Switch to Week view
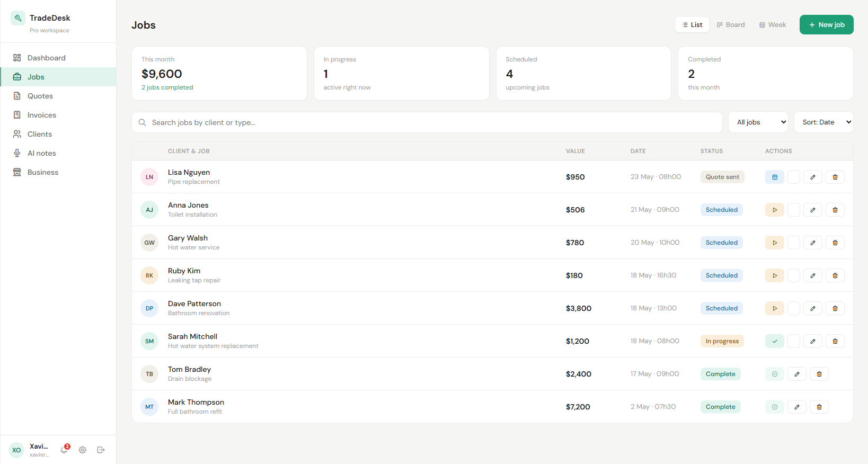868x464 pixels. [773, 25]
